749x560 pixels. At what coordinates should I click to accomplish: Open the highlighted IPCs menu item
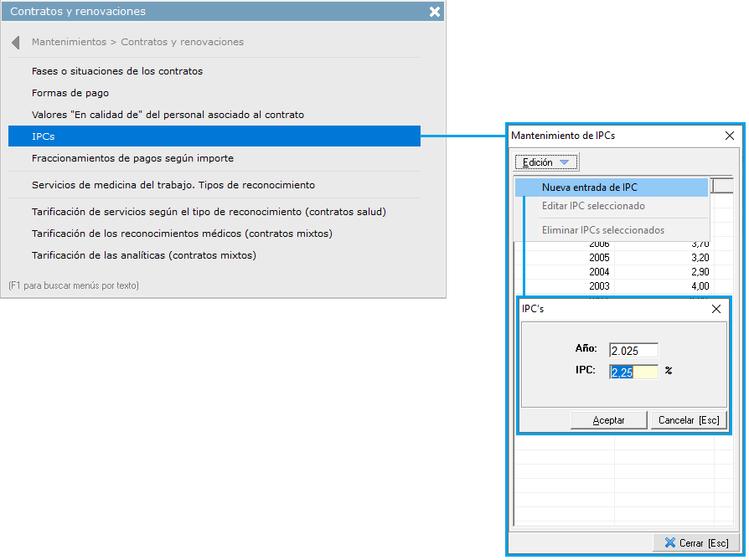[x=214, y=136]
